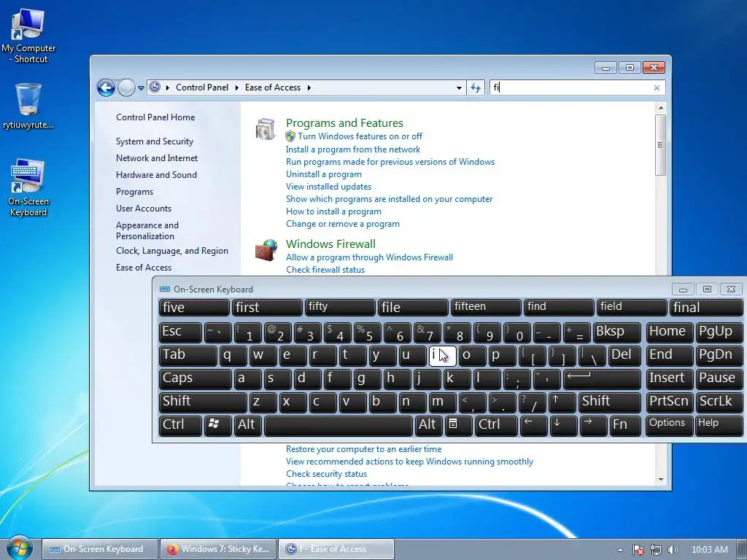Open recent pages dropdown next to forward arrow

(x=141, y=88)
